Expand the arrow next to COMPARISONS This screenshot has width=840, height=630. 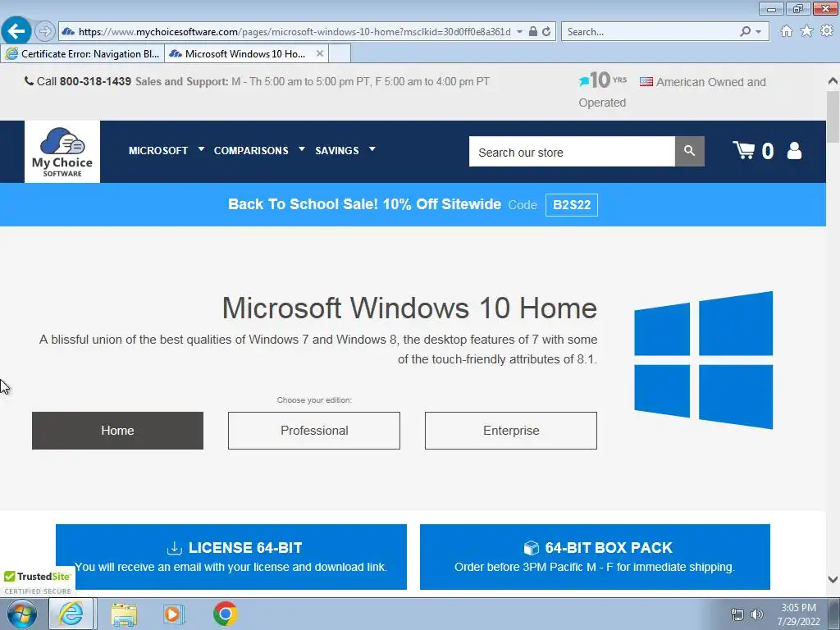(x=302, y=149)
